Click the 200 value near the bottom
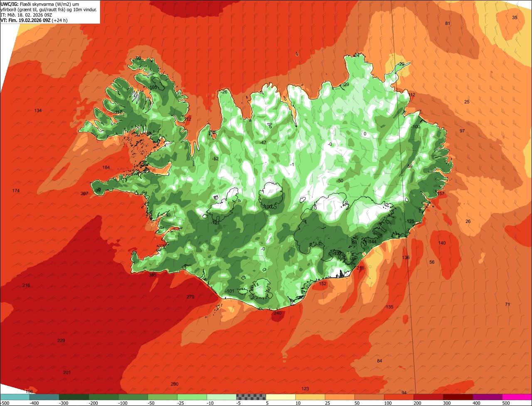This screenshot has width=532, height=406. point(175,384)
